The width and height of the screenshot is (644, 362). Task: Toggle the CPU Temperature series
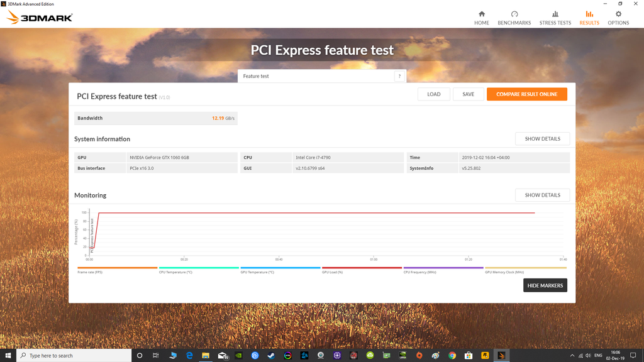pos(199,270)
